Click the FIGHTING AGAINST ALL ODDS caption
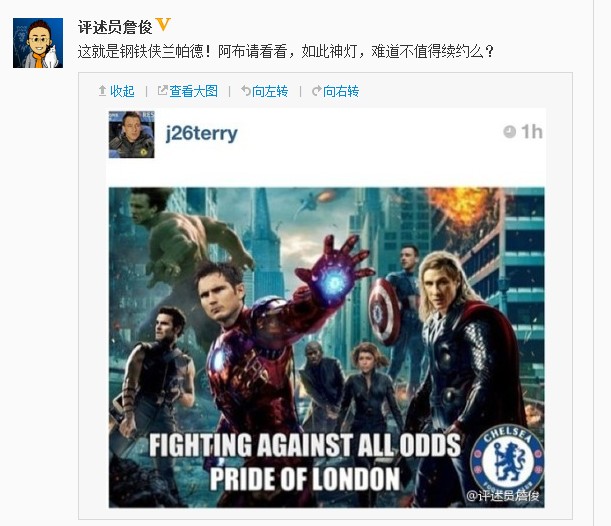 click(305, 445)
